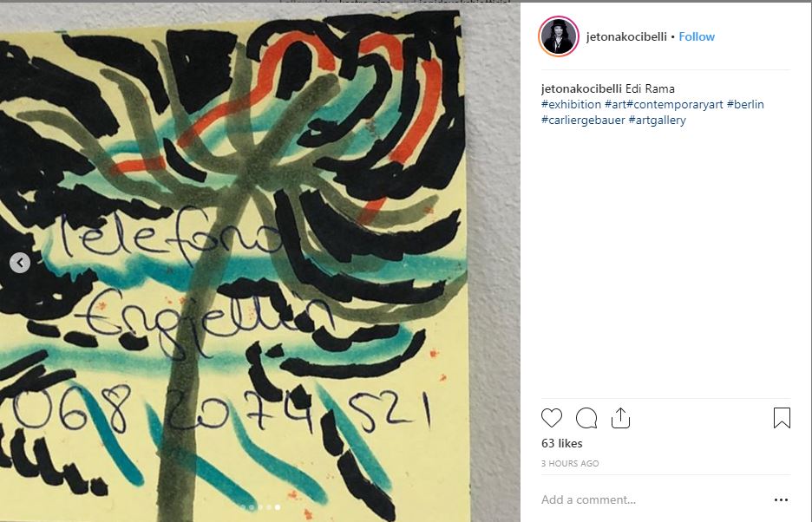The width and height of the screenshot is (812, 522).
Task: Like the post with the heart icon
Action: (x=552, y=418)
